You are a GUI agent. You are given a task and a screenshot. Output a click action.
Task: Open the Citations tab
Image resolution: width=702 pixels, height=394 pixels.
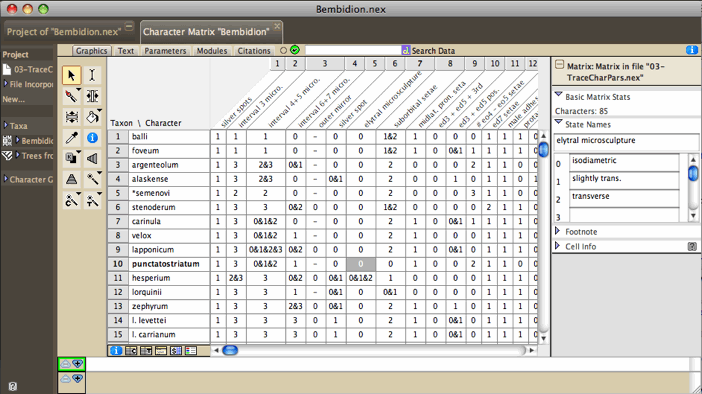(254, 51)
